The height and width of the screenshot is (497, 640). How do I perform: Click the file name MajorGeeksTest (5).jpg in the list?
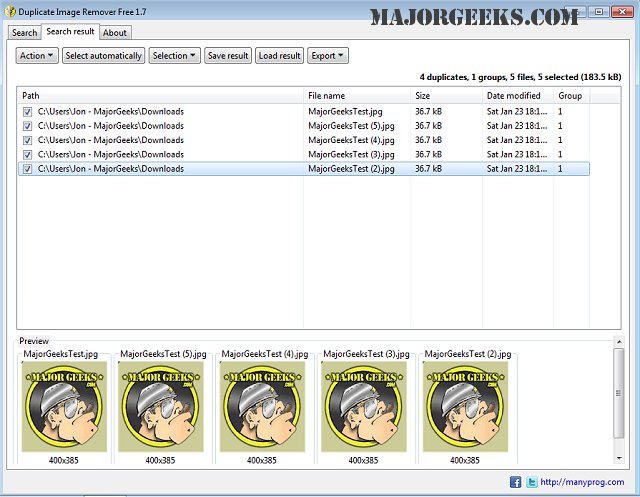351,126
